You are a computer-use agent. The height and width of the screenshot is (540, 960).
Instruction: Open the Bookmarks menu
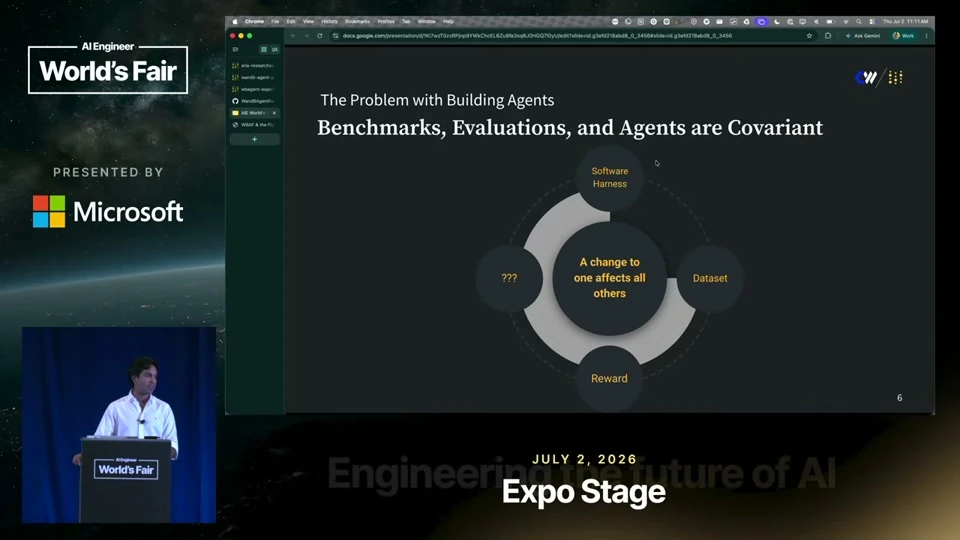click(x=357, y=21)
